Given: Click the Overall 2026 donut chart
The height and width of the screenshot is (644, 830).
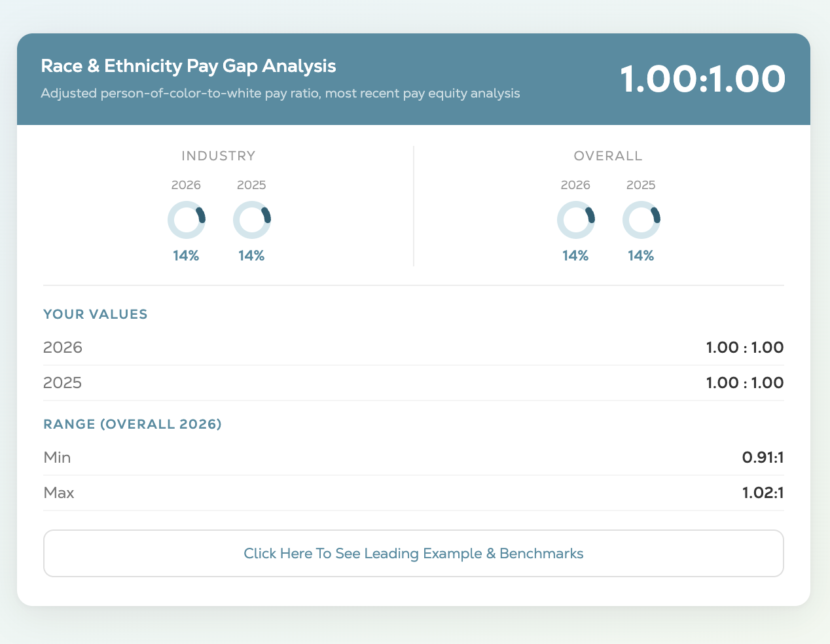Looking at the screenshot, I should click(576, 220).
